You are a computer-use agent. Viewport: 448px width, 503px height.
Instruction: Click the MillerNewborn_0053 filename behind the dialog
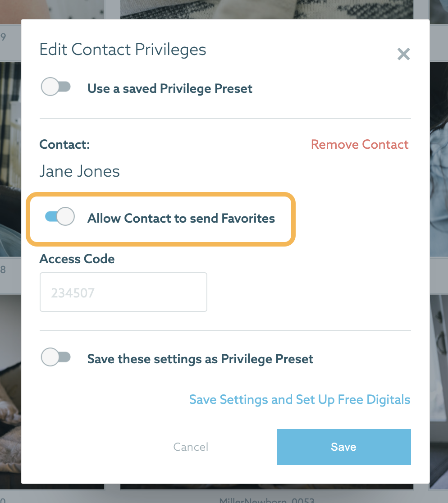click(267, 500)
